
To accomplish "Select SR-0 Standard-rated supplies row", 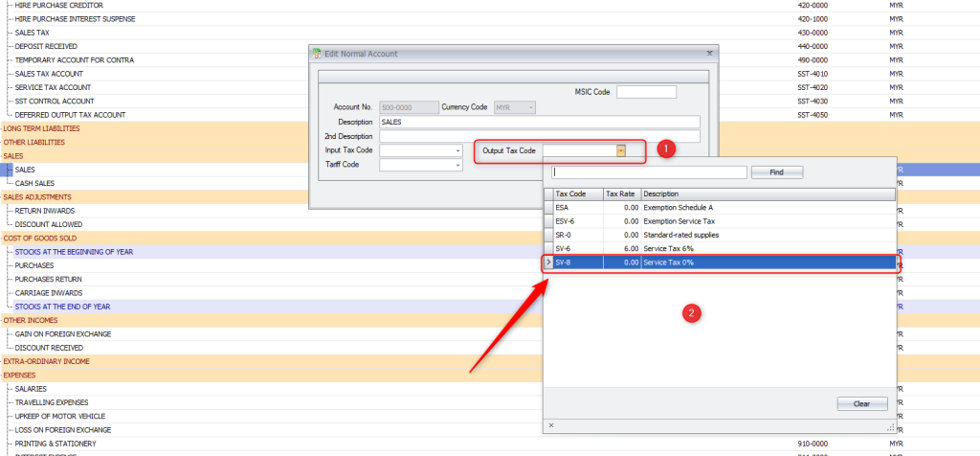I will click(x=718, y=235).
